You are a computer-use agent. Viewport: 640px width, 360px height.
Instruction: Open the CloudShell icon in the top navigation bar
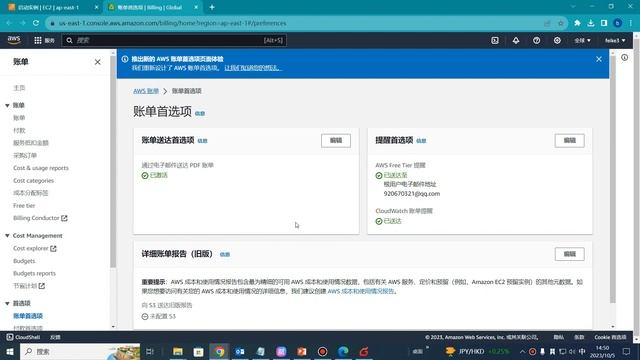(x=495, y=40)
